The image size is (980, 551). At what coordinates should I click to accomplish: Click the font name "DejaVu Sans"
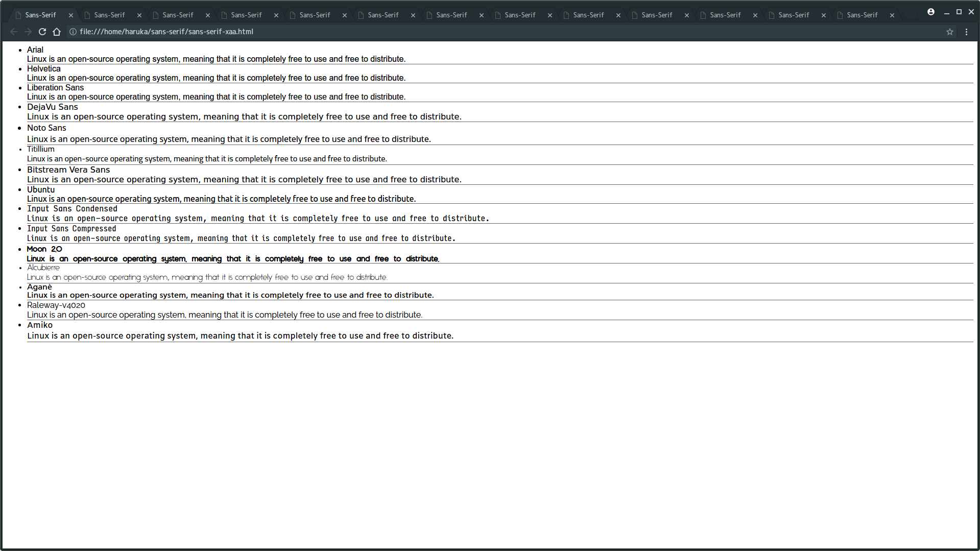click(53, 107)
